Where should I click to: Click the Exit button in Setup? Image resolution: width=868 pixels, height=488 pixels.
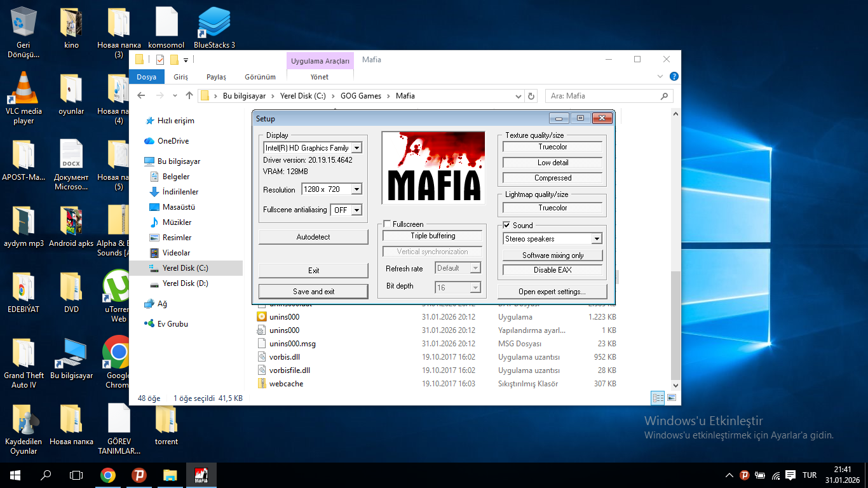click(x=313, y=271)
